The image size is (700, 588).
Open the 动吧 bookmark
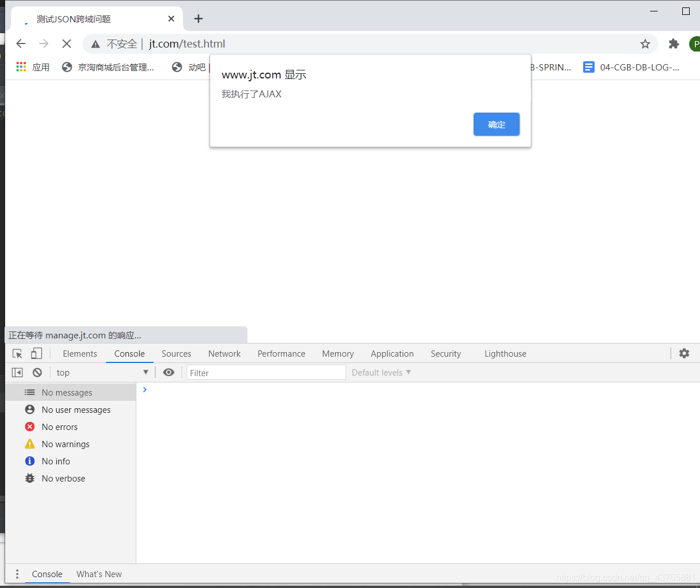[x=190, y=67]
